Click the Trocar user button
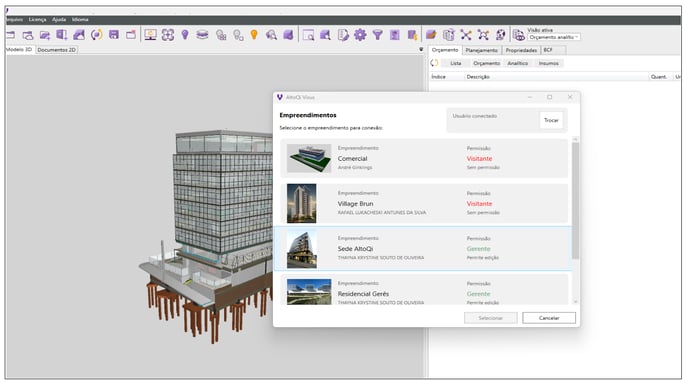 click(551, 120)
